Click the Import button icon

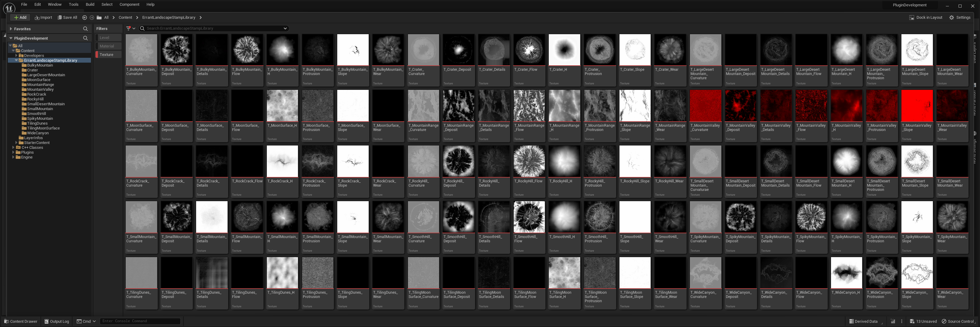[37, 18]
